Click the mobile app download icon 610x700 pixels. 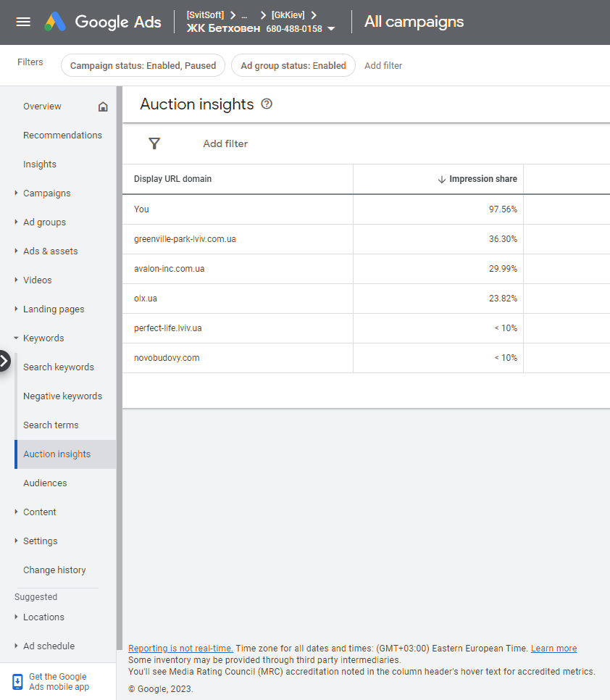[x=17, y=682]
